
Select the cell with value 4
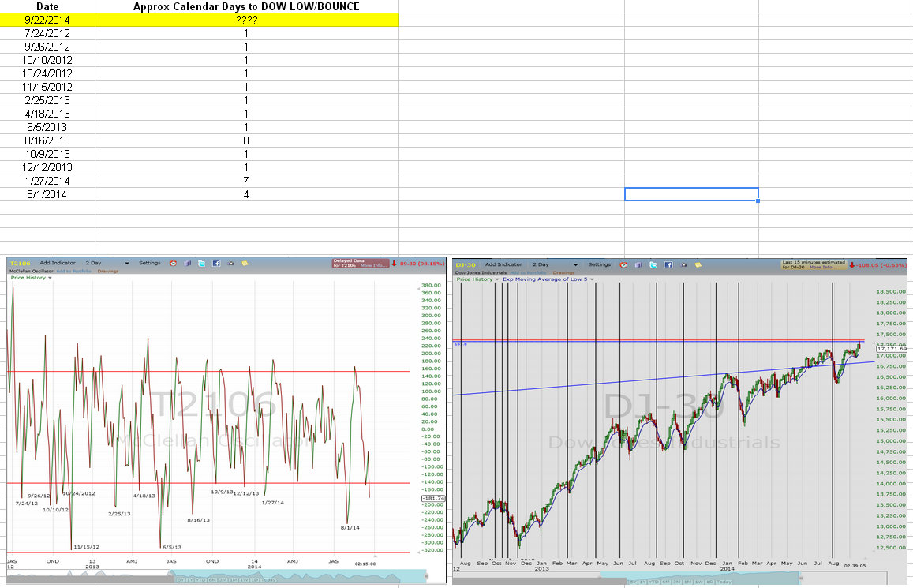[246, 194]
